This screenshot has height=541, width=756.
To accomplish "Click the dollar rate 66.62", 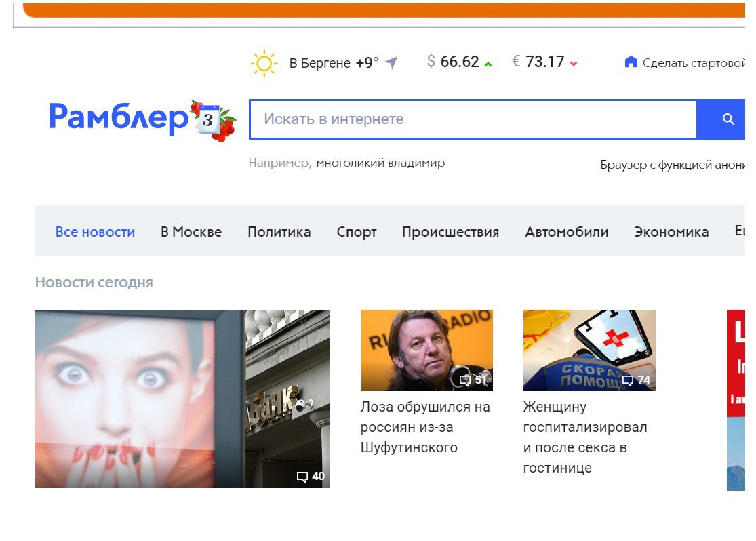I will coord(460,62).
